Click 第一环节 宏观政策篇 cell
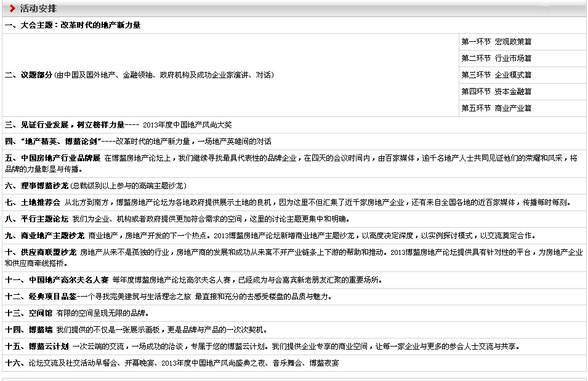The height and width of the screenshot is (381, 588). [x=496, y=42]
